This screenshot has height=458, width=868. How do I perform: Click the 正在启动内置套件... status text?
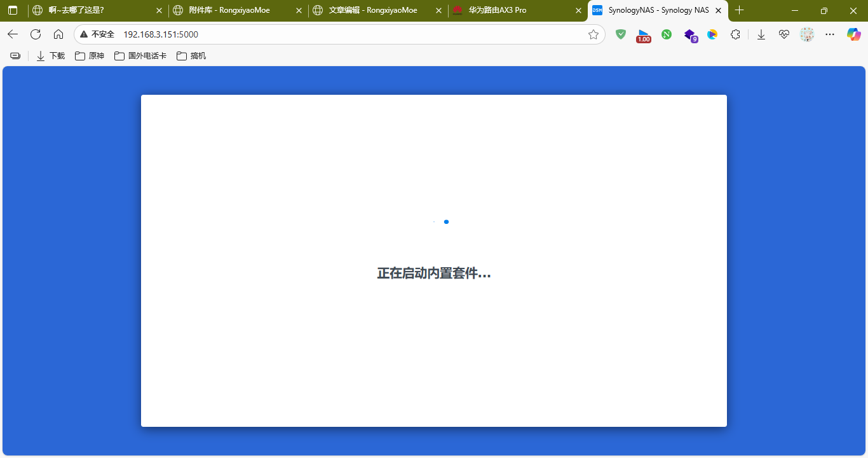[434, 274]
